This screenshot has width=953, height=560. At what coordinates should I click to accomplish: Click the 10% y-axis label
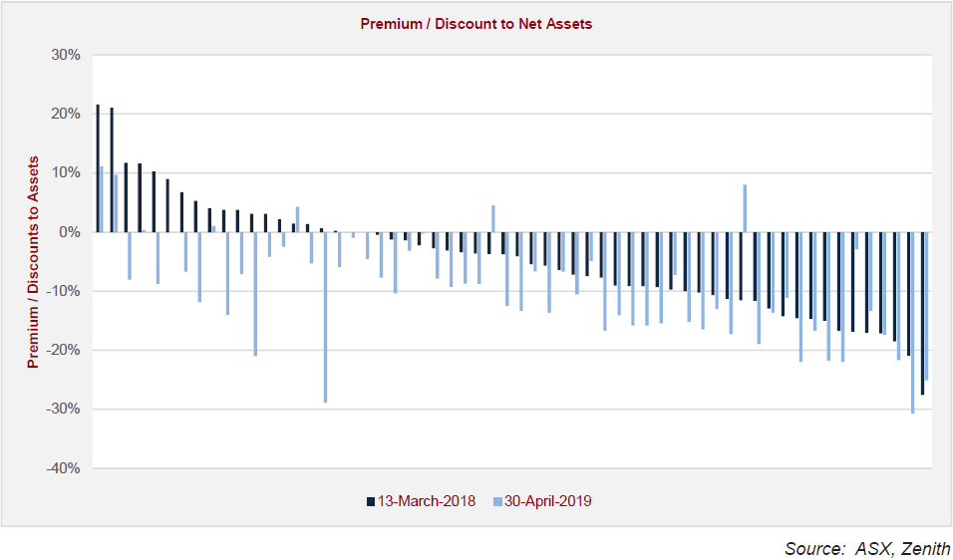click(65, 172)
